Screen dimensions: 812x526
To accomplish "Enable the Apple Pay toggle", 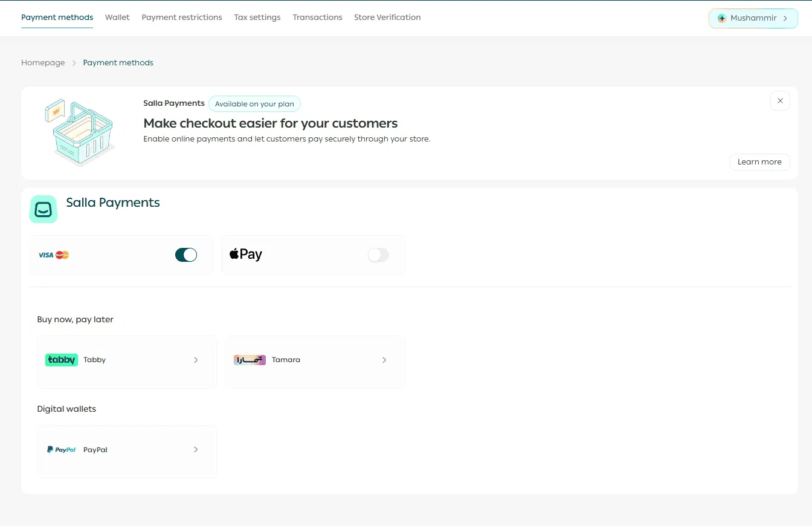I will 379,255.
